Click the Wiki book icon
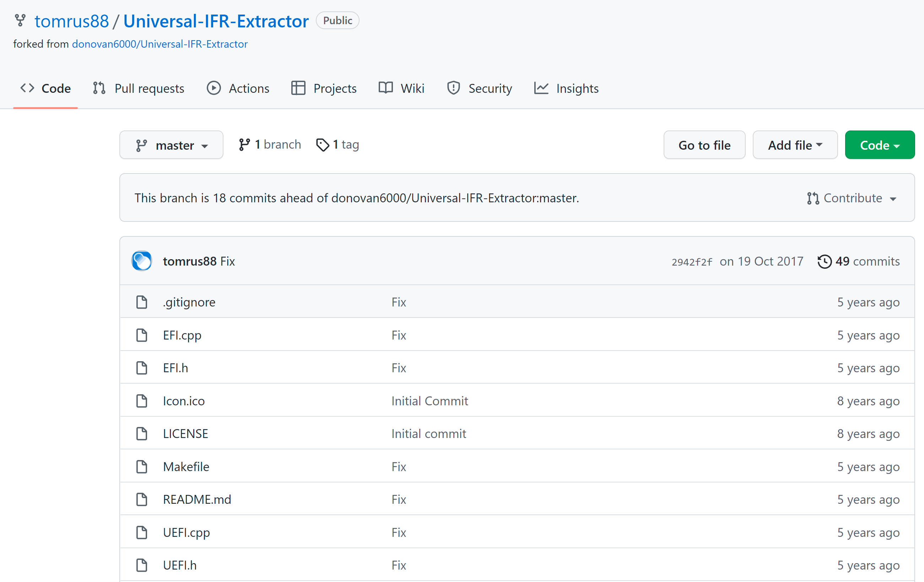Screen dimensions: 924x582 (386, 88)
